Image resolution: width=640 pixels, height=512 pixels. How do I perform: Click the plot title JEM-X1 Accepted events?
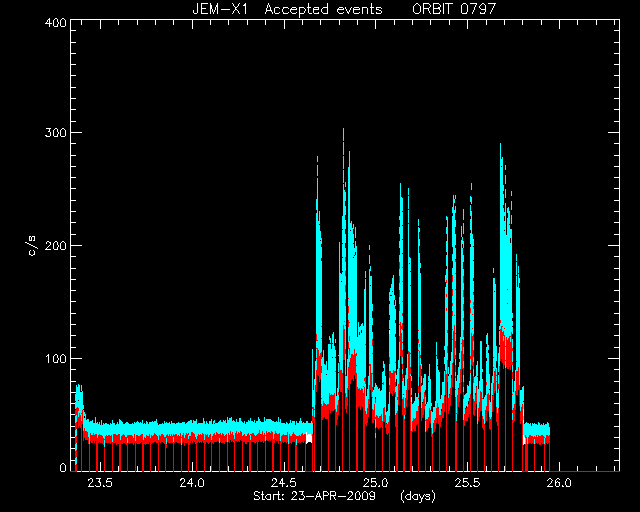point(287,9)
